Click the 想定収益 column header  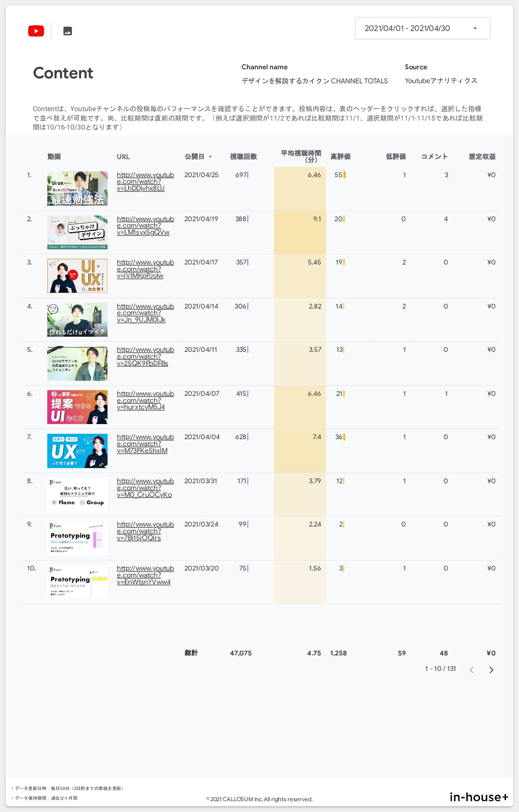(x=482, y=157)
